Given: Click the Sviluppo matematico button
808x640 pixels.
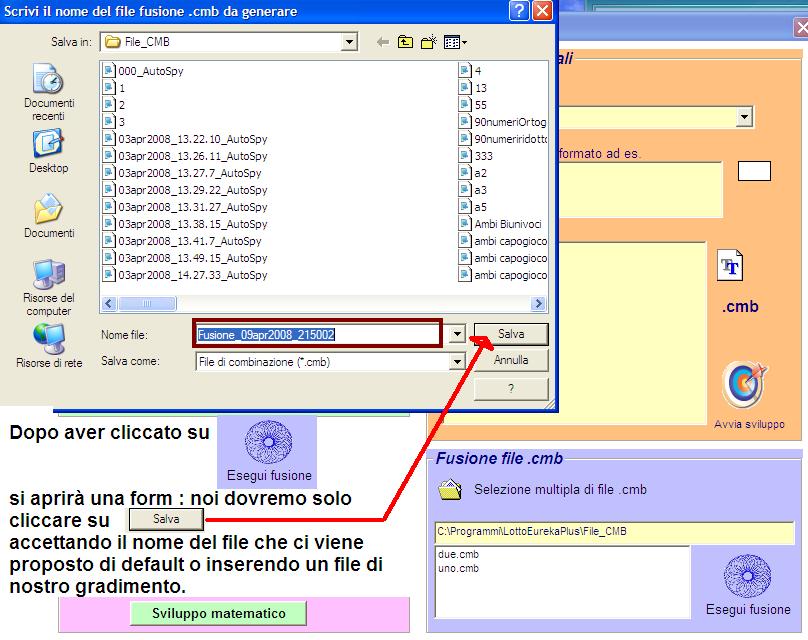Looking at the screenshot, I should [x=218, y=613].
